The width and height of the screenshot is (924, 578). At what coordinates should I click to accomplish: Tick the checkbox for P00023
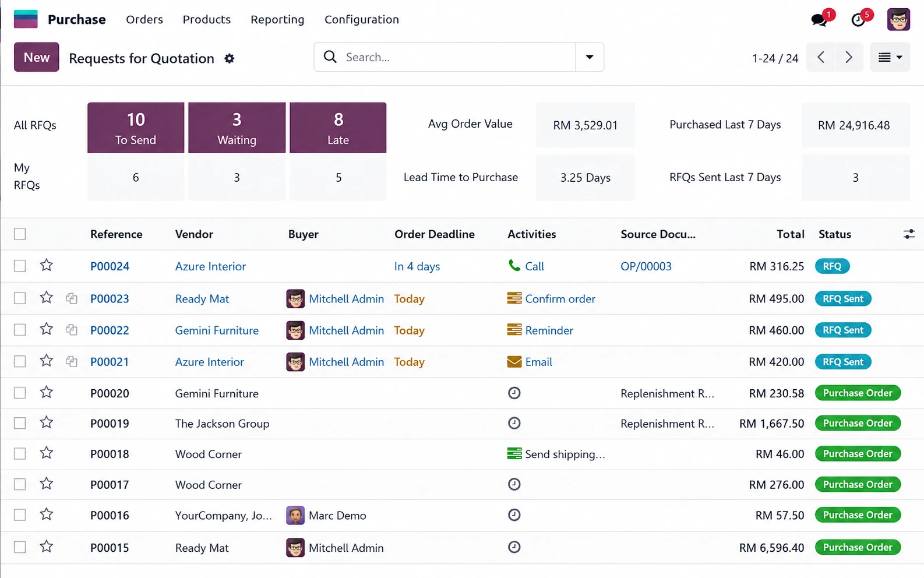coord(20,298)
